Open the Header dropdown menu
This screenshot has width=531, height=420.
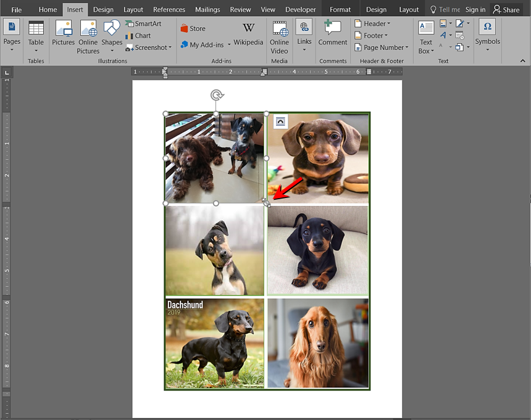click(x=372, y=23)
